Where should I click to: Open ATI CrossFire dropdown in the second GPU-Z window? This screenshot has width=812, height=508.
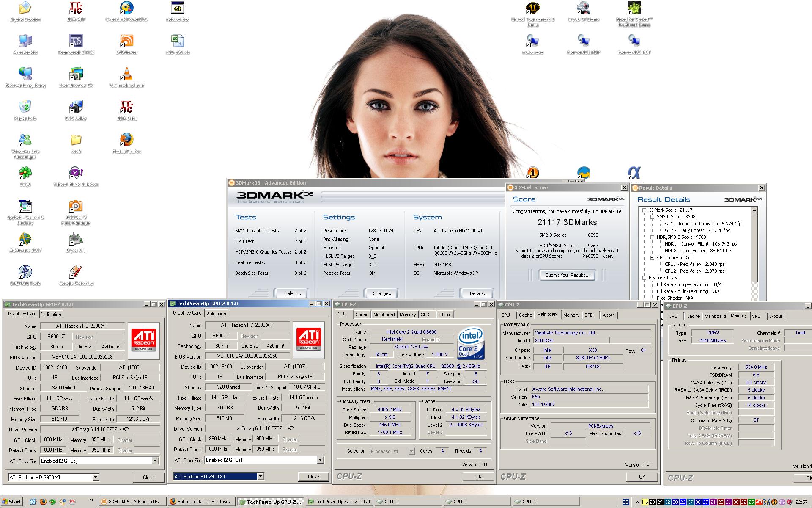pyautogui.click(x=320, y=460)
